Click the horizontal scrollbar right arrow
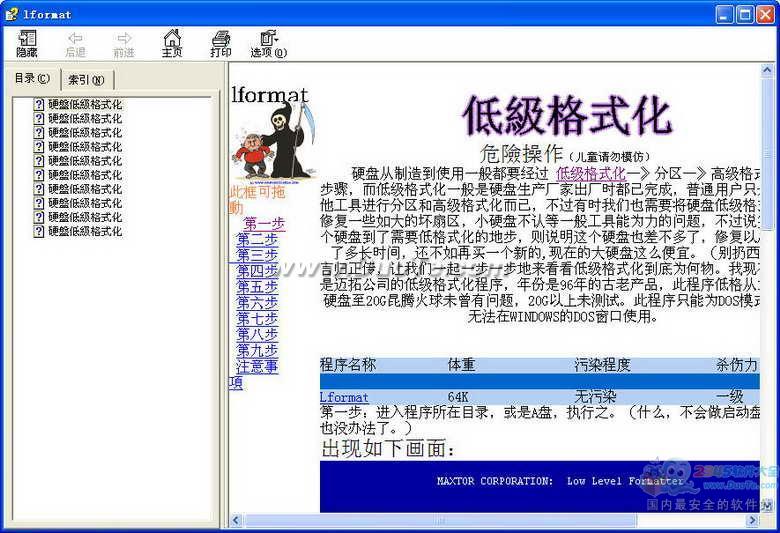The image size is (780, 533). tap(753, 521)
